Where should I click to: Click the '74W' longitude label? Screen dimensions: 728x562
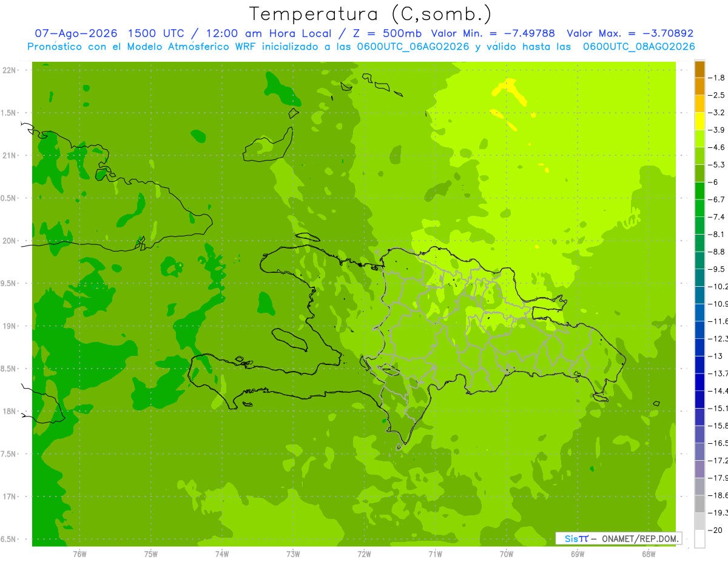pyautogui.click(x=222, y=554)
